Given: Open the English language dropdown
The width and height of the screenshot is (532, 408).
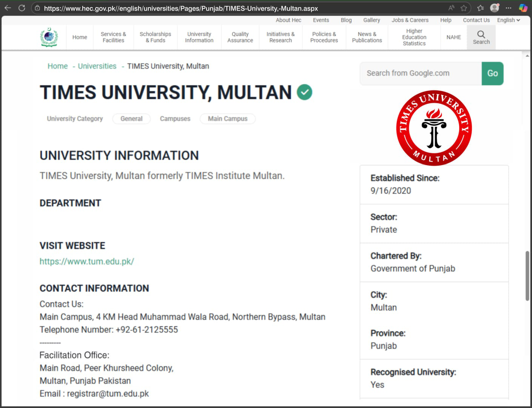Looking at the screenshot, I should pos(509,20).
